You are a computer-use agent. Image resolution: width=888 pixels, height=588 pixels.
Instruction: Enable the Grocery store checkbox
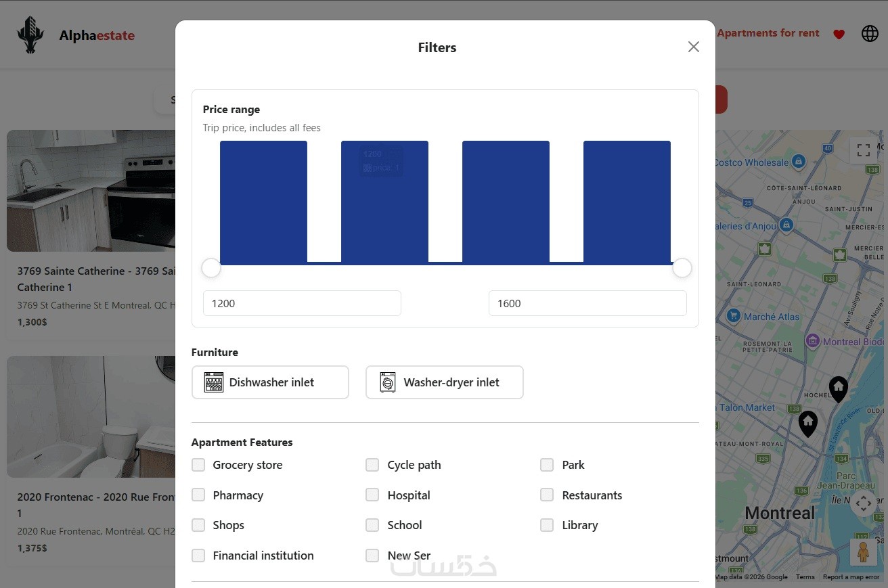[x=198, y=465]
